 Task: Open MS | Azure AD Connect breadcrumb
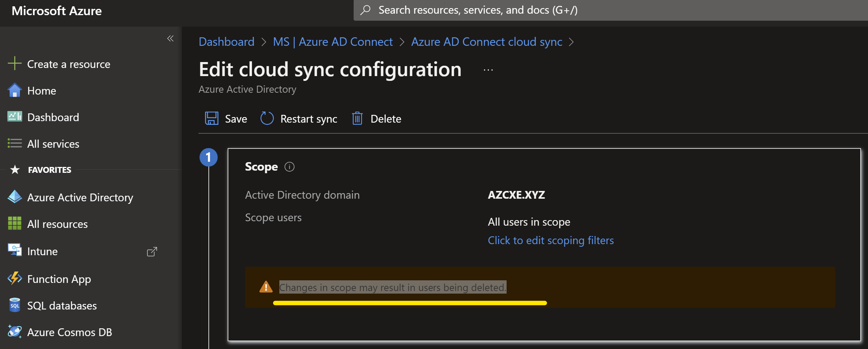[333, 42]
